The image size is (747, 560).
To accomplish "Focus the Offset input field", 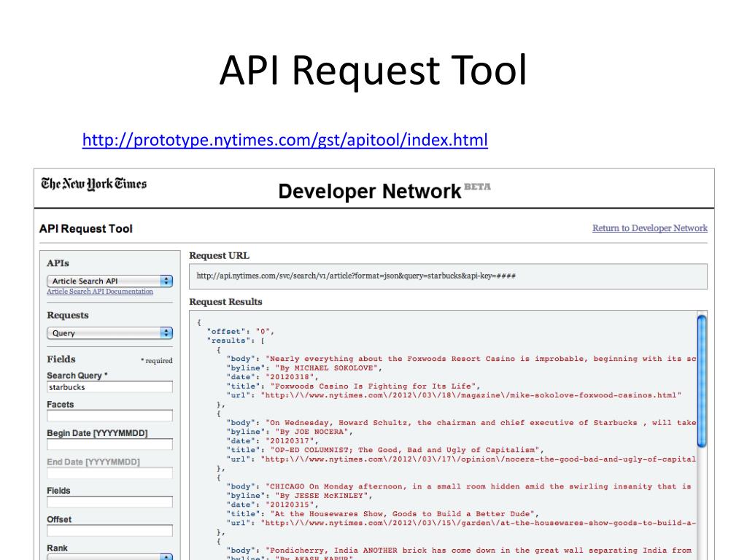I will click(x=109, y=531).
